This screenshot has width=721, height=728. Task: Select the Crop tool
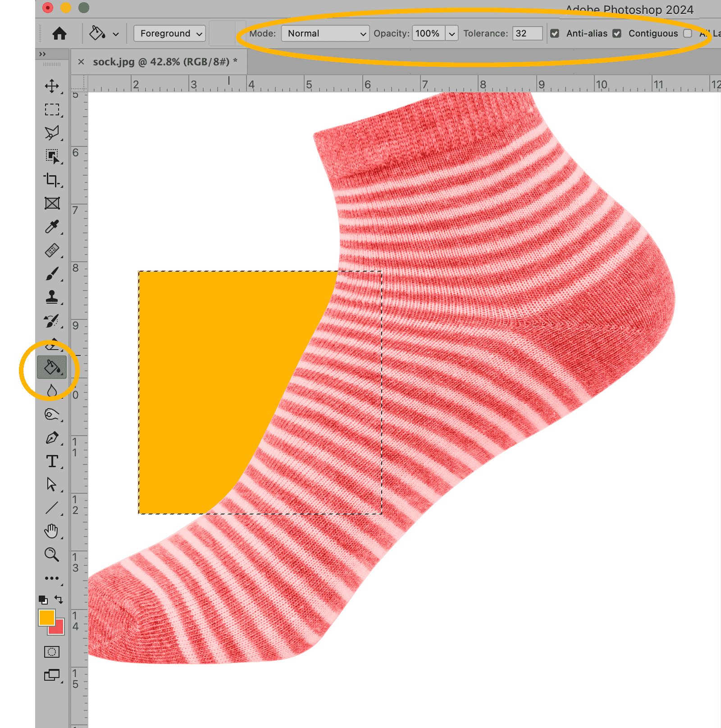pyautogui.click(x=52, y=180)
